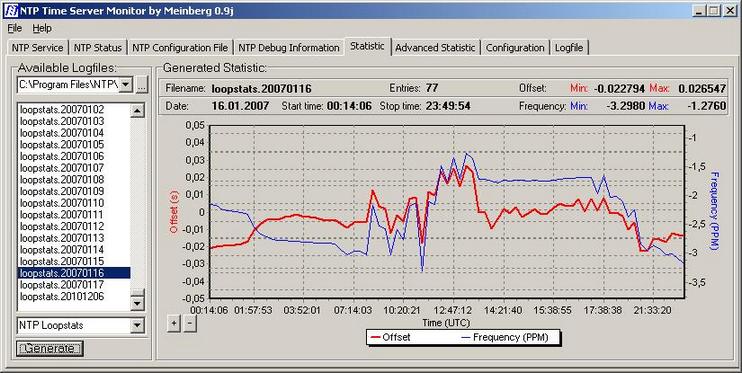
Task: Click the logfile list scroll up arrow
Action: pyautogui.click(x=137, y=111)
